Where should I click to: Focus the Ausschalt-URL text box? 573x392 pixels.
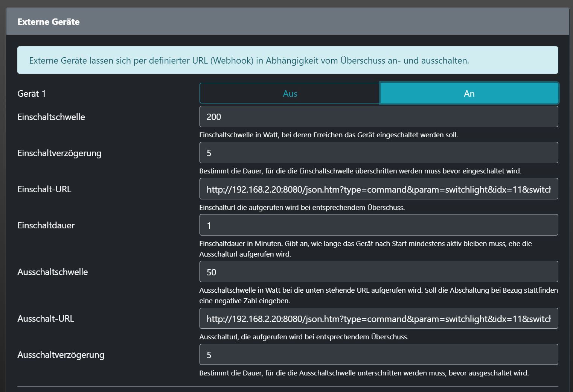(378, 318)
